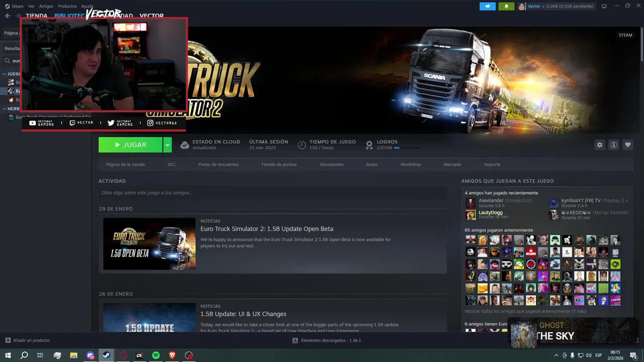The image size is (644, 362).
Task: Add game to favorites heart icon
Action: (x=627, y=145)
